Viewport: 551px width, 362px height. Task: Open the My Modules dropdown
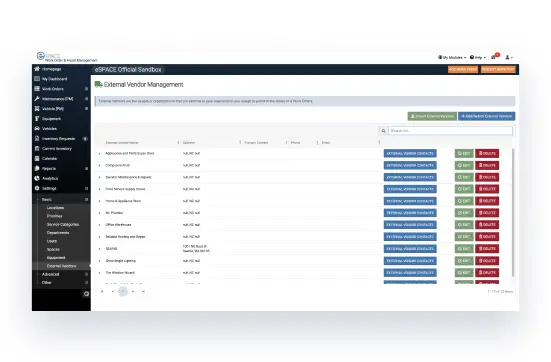[452, 57]
